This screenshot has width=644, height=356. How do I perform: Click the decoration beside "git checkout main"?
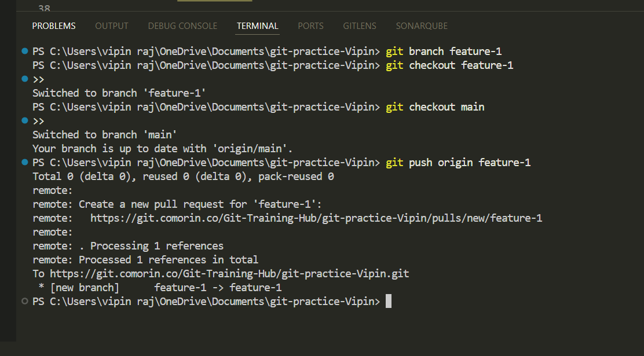[x=24, y=120]
